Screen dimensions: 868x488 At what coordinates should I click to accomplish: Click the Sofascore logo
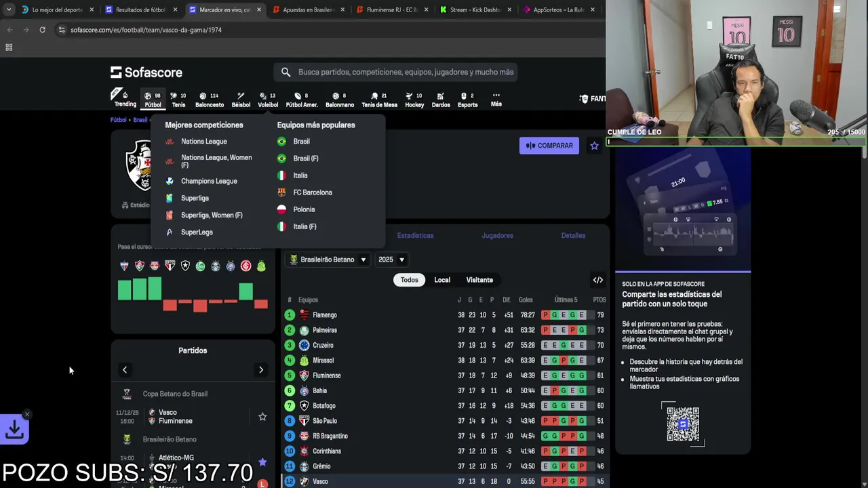tap(146, 72)
